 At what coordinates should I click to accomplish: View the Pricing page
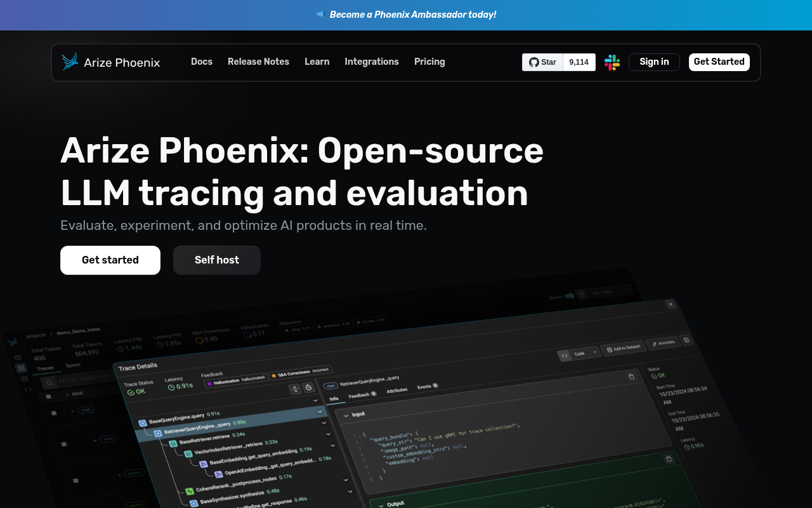click(x=429, y=62)
